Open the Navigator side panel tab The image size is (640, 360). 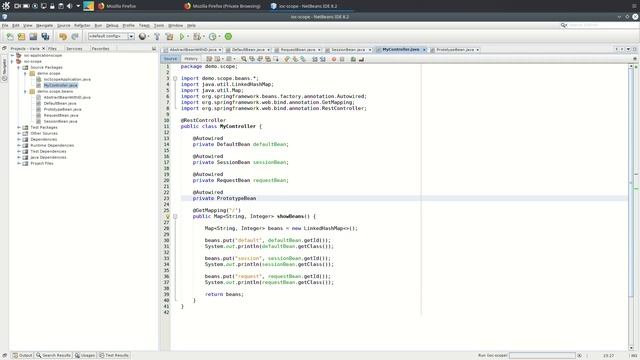pos(4,69)
